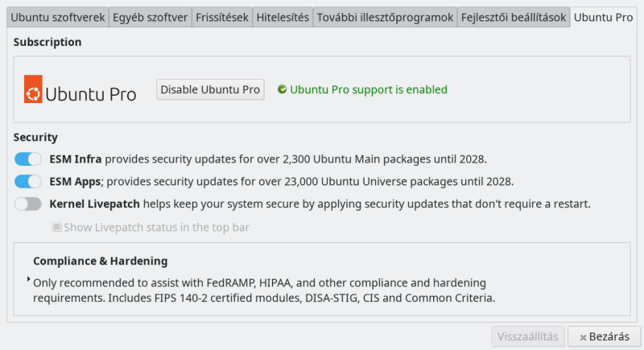644x350 pixels.
Task: Toggle the ESM Infra switch
Action: (28, 159)
